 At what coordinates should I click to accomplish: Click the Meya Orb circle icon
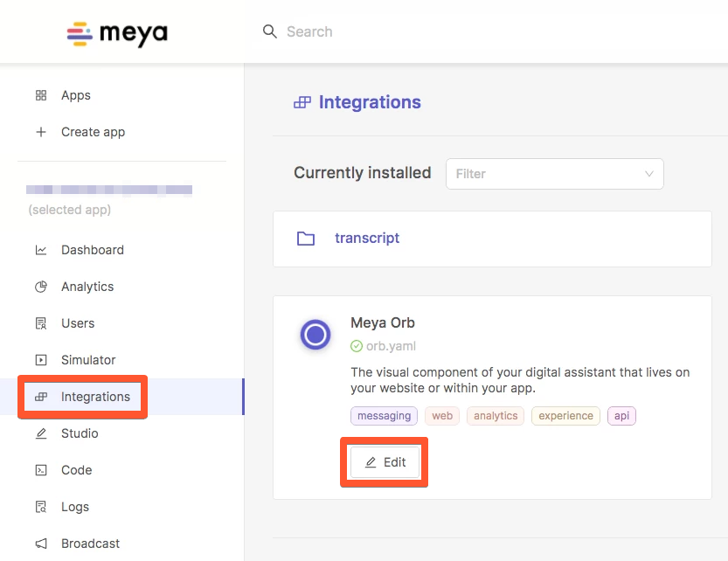tap(315, 335)
